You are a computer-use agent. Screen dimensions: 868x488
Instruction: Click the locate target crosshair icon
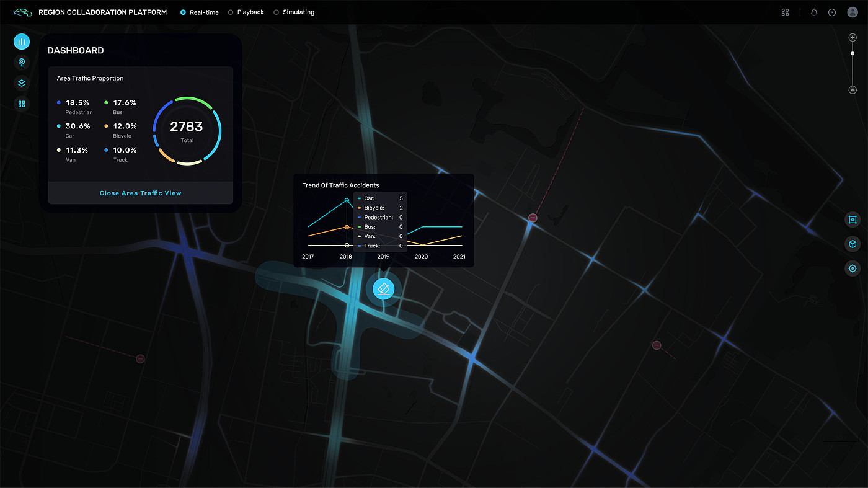click(x=852, y=268)
